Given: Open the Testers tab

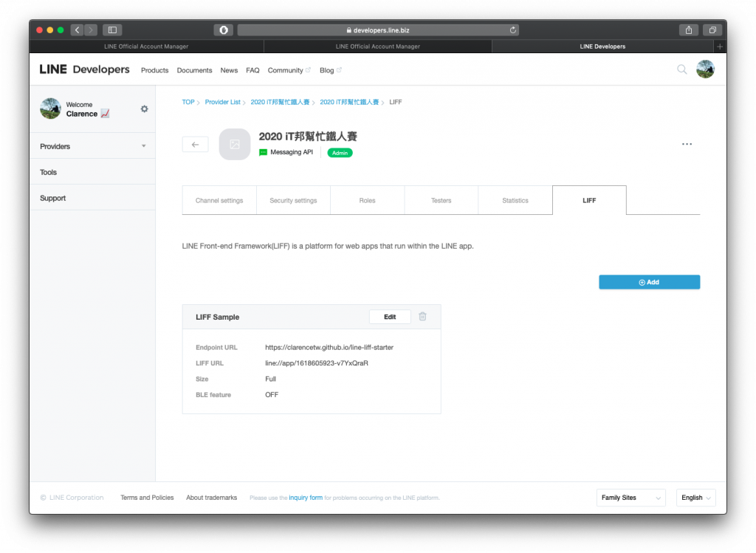Looking at the screenshot, I should (441, 201).
